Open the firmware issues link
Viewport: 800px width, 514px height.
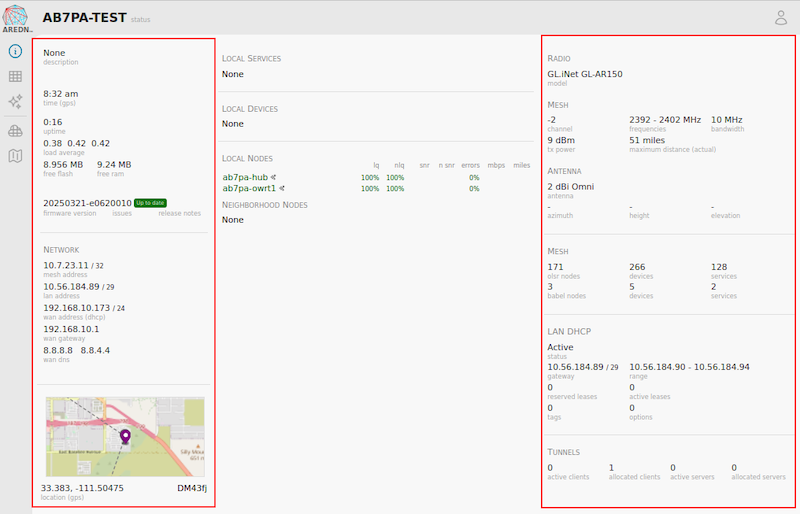[x=122, y=213]
